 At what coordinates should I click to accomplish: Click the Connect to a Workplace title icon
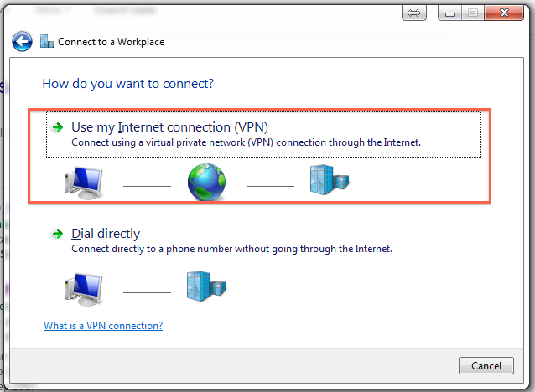pos(47,42)
